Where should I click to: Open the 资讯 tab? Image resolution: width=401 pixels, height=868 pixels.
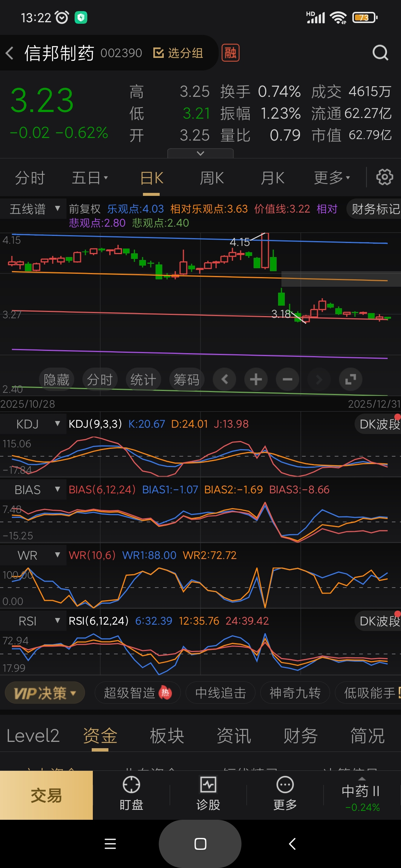(234, 736)
